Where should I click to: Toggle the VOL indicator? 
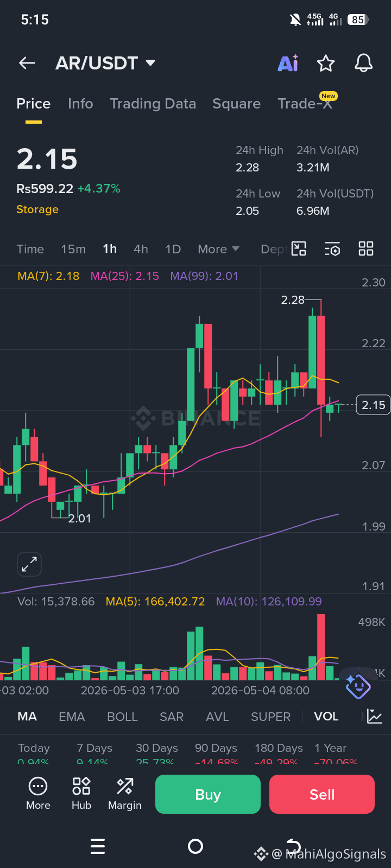tap(326, 717)
